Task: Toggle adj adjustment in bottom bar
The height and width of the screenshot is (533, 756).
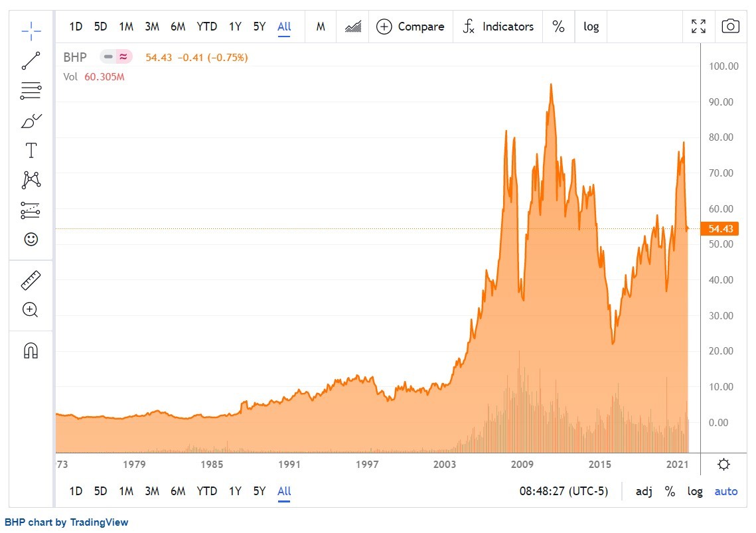Action: [x=644, y=491]
